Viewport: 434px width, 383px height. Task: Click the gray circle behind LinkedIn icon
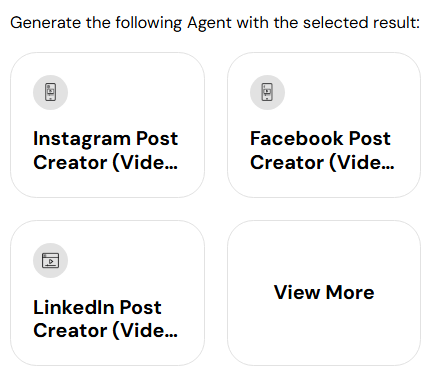(x=50, y=260)
